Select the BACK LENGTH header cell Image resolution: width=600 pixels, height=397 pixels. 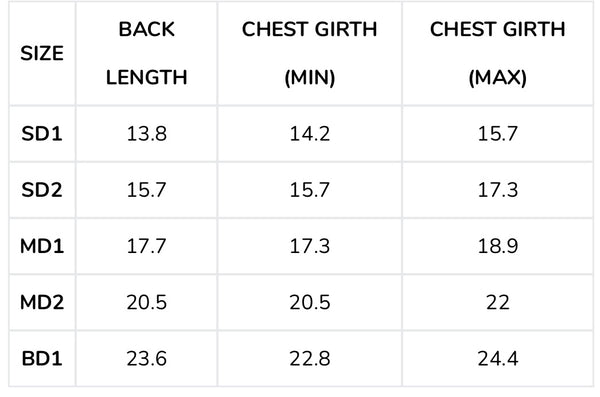pos(147,53)
